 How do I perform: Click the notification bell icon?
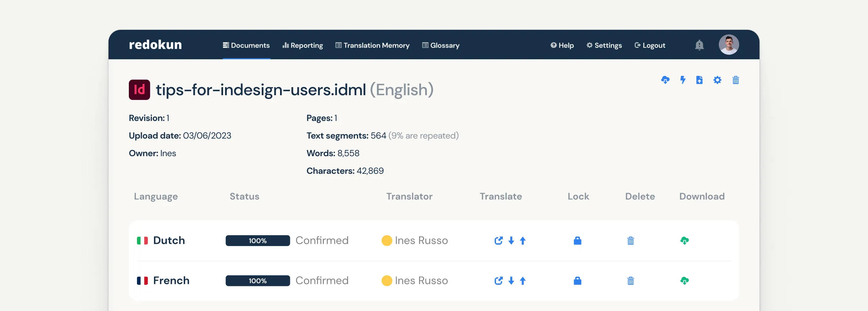[x=699, y=45]
